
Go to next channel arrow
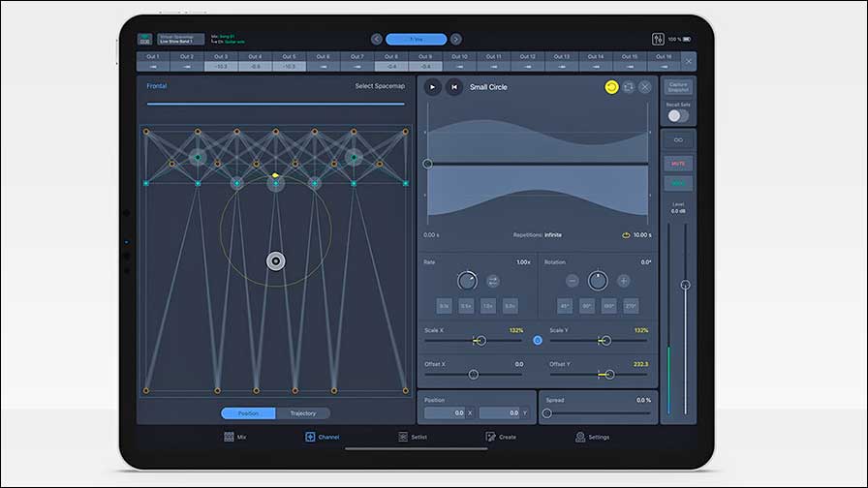pos(455,39)
